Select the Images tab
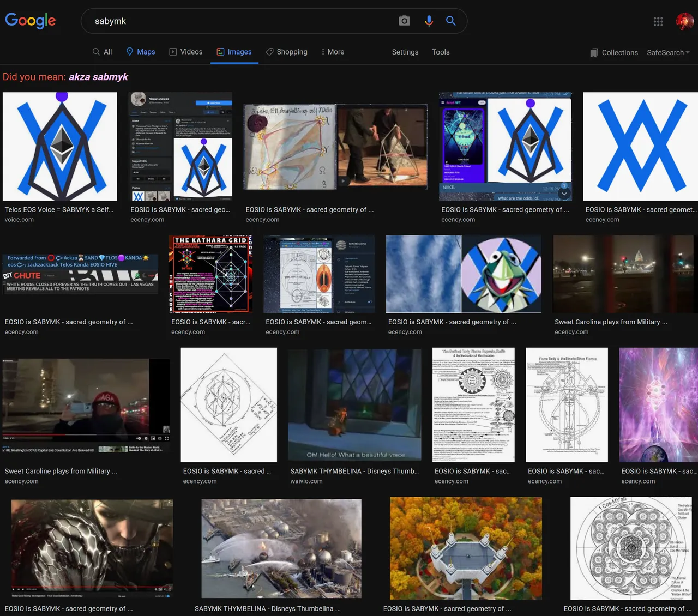Image resolution: width=698 pixels, height=616 pixels. click(x=234, y=52)
